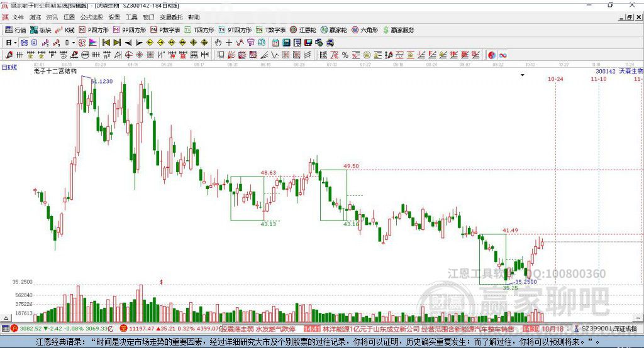Open the 交易委托 menu
Image resolution: width=644 pixels, height=348 pixels.
171,17
